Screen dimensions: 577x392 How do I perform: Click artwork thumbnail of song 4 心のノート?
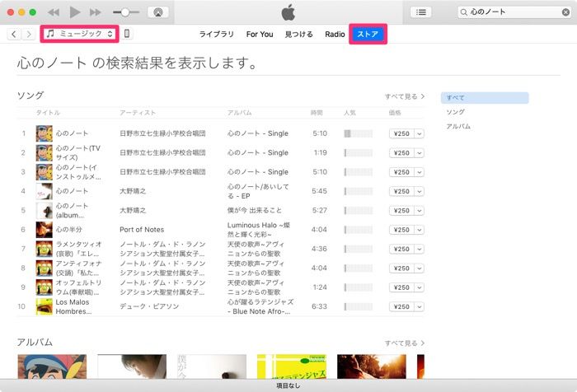[x=45, y=191]
